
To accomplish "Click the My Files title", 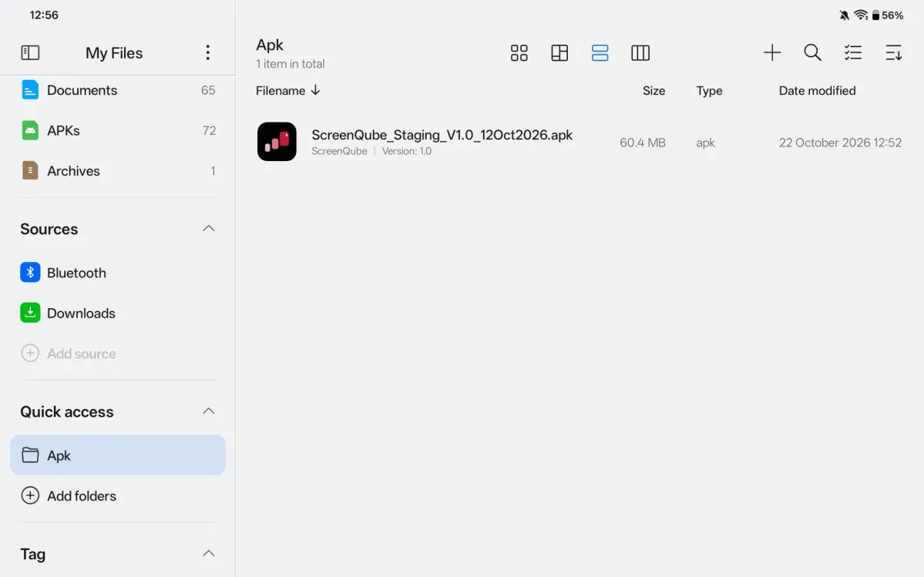I will pyautogui.click(x=114, y=53).
